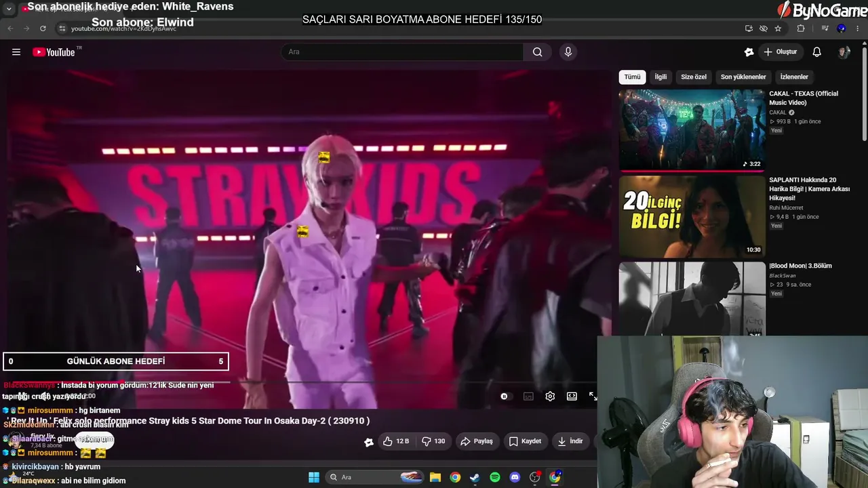This screenshot has width=868, height=488.
Task: Select the İlgili filter chip
Action: 660,77
